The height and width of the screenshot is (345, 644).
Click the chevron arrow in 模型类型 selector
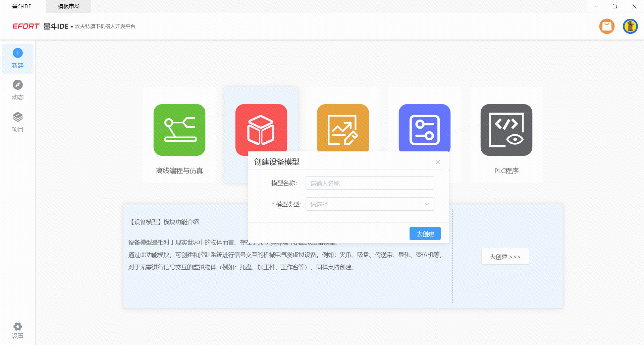tap(427, 204)
